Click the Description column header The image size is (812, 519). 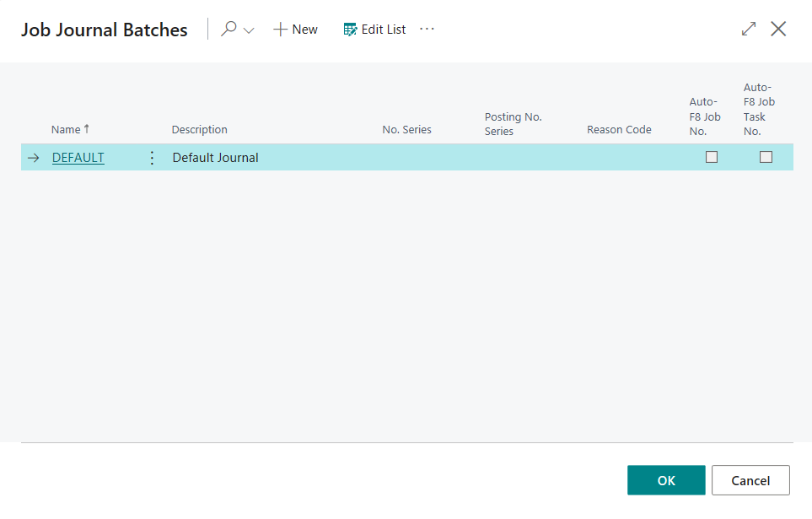click(200, 130)
